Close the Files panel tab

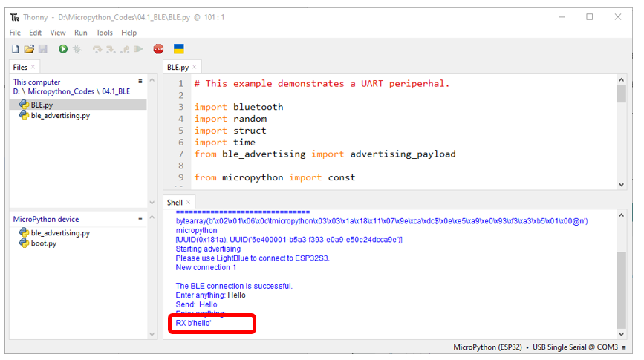tap(33, 67)
